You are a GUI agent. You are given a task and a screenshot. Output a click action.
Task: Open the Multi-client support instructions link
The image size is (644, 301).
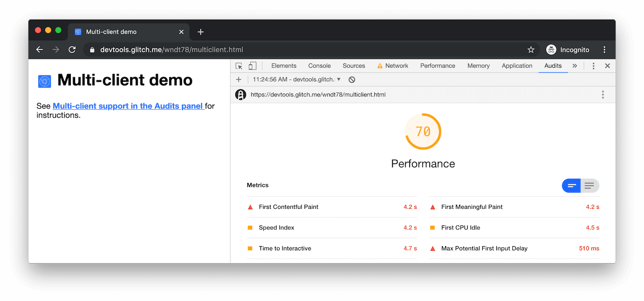[128, 106]
